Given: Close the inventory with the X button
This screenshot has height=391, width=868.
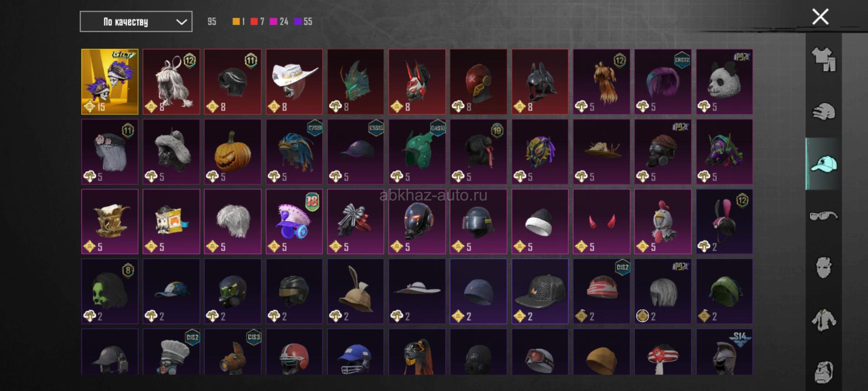Looking at the screenshot, I should point(820,17).
